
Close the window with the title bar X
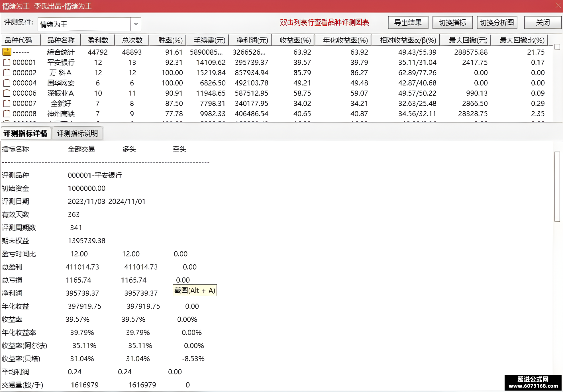tap(558, 6)
